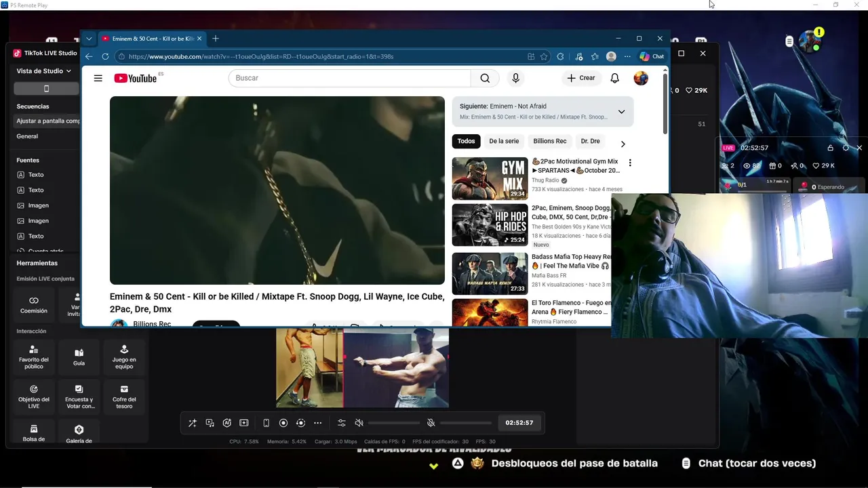Open the YouTube account avatar menu
Viewport: 868px width, 488px height.
(641, 78)
